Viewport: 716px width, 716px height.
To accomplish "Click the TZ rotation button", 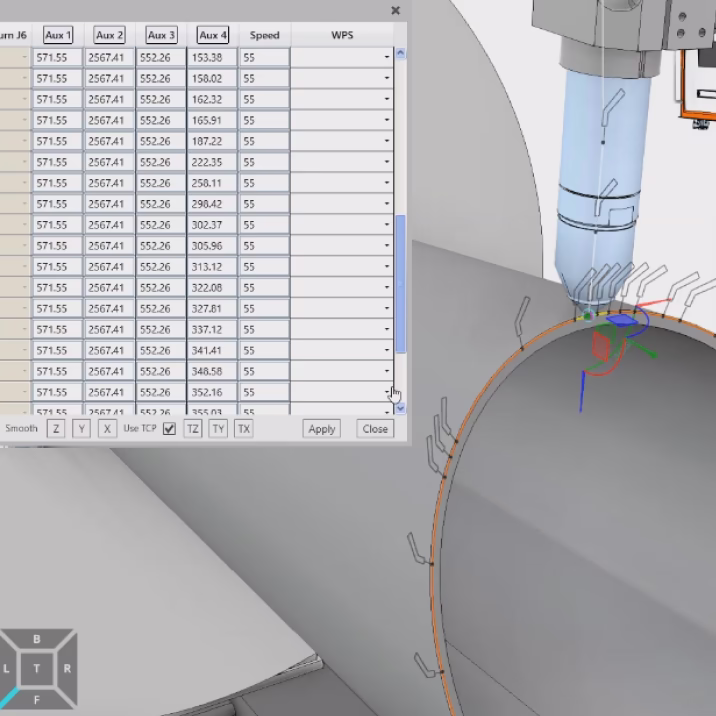I will click(193, 429).
